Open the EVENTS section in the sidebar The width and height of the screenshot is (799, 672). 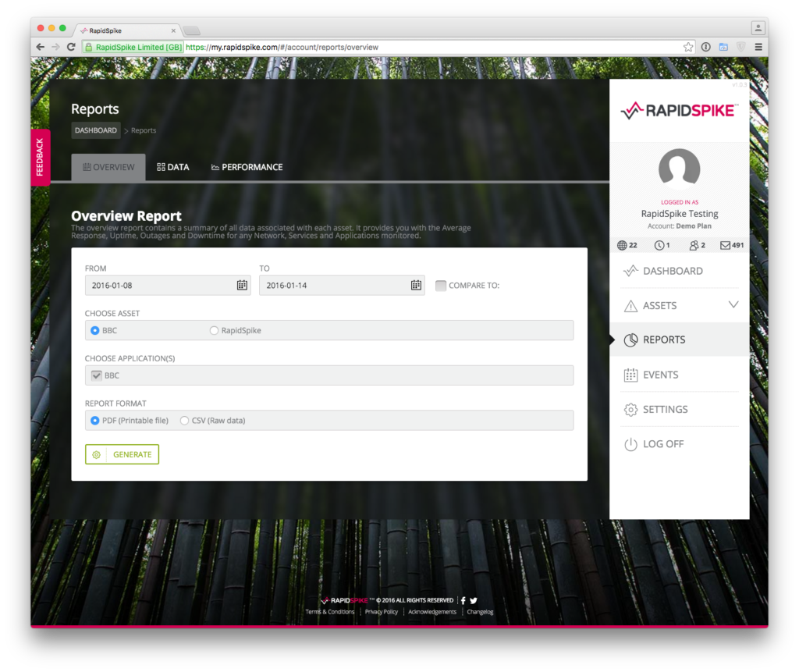(x=662, y=374)
